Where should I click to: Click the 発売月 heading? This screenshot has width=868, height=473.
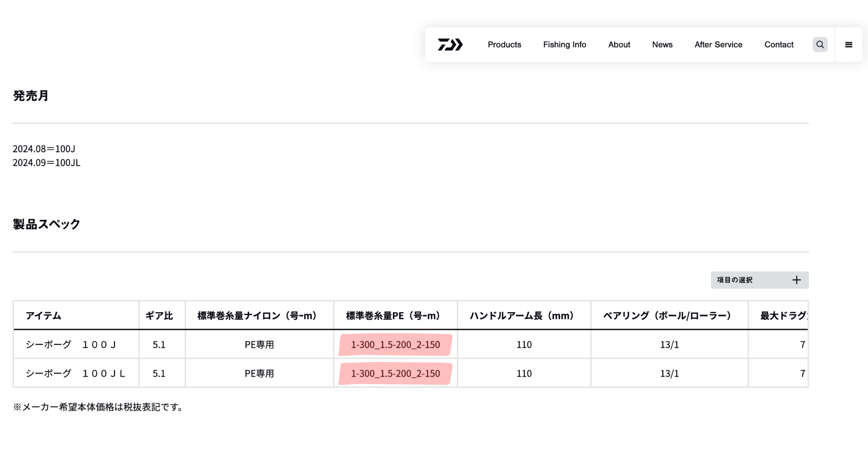pos(31,96)
